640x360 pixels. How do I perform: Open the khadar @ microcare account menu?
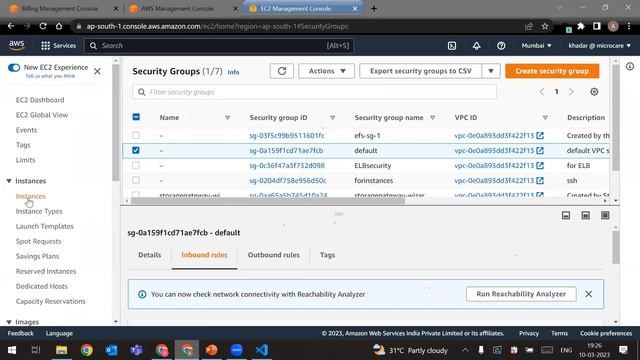point(600,46)
